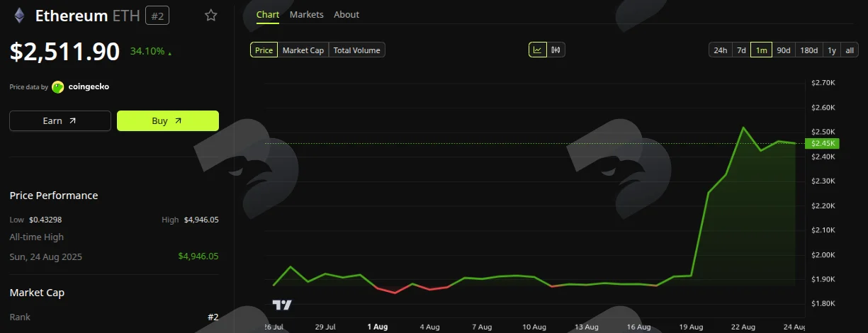Click the CoinGecko logo icon
The image size is (868, 333).
(x=58, y=87)
